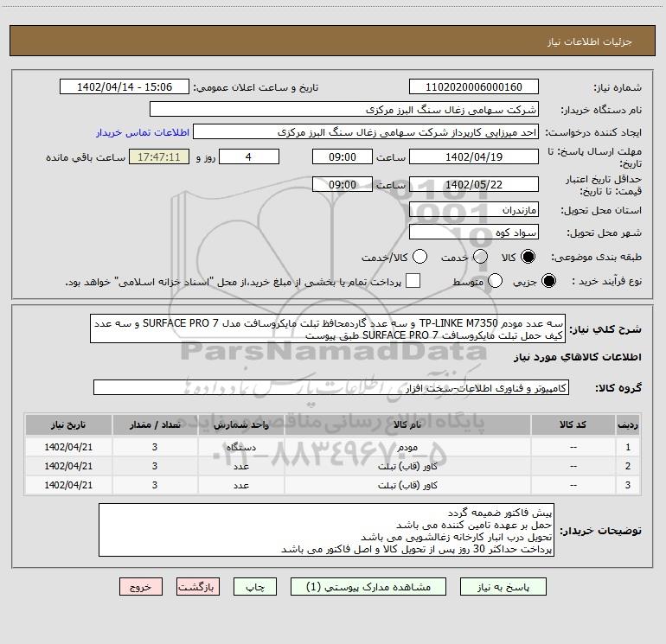Screen dimensions: 666x644
Task: Click the 09:00 response deadline time field
Action: pyautogui.click(x=343, y=156)
